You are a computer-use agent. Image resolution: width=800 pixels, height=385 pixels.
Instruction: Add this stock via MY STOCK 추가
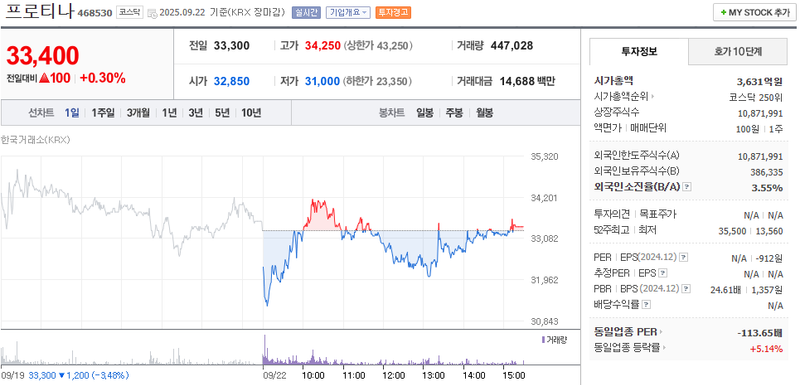754,13
